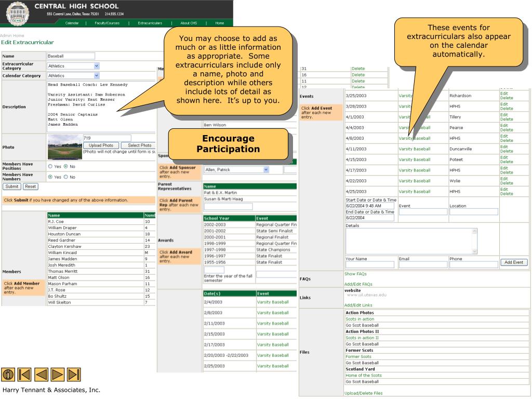The width and height of the screenshot is (532, 399).
Task: Click the Edit Extracurricular heading
Action: click(x=28, y=43)
